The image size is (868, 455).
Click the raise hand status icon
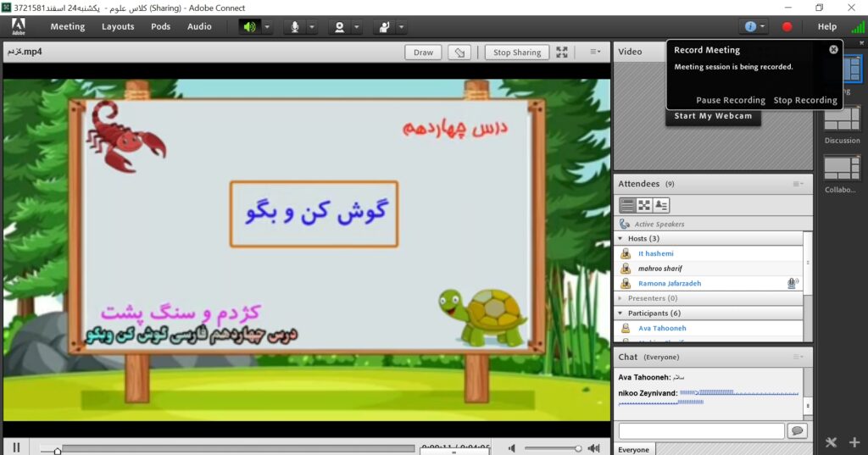coord(384,26)
